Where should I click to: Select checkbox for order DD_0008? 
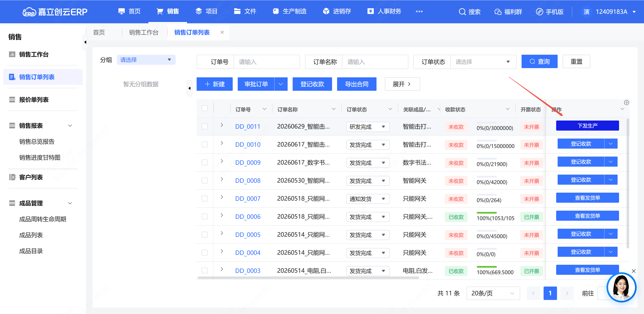point(205,180)
